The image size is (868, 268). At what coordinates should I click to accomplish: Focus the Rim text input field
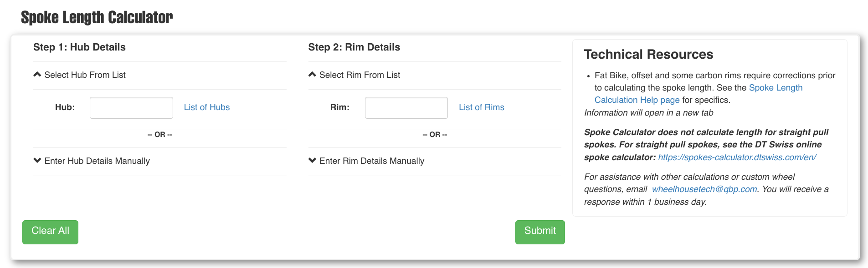coord(406,108)
